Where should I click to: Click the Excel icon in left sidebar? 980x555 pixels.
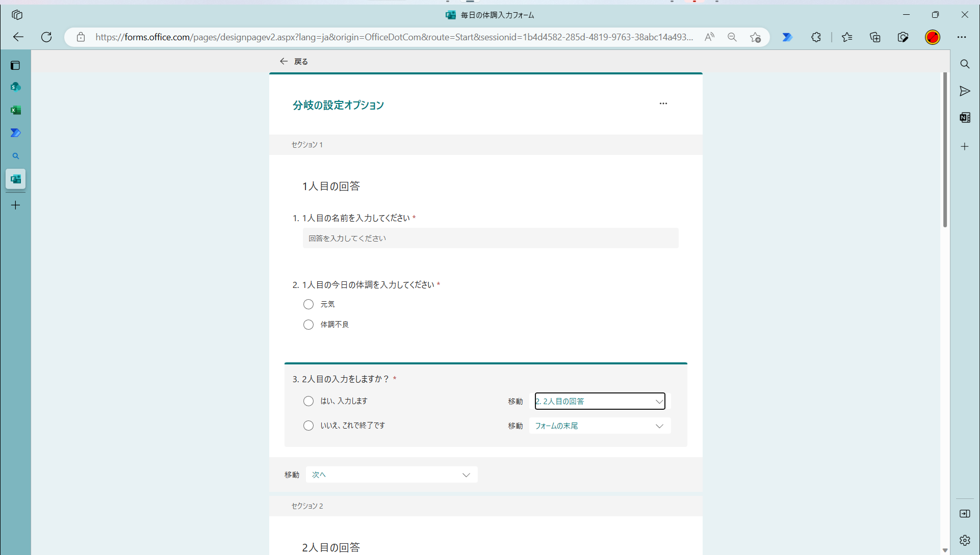coord(15,110)
